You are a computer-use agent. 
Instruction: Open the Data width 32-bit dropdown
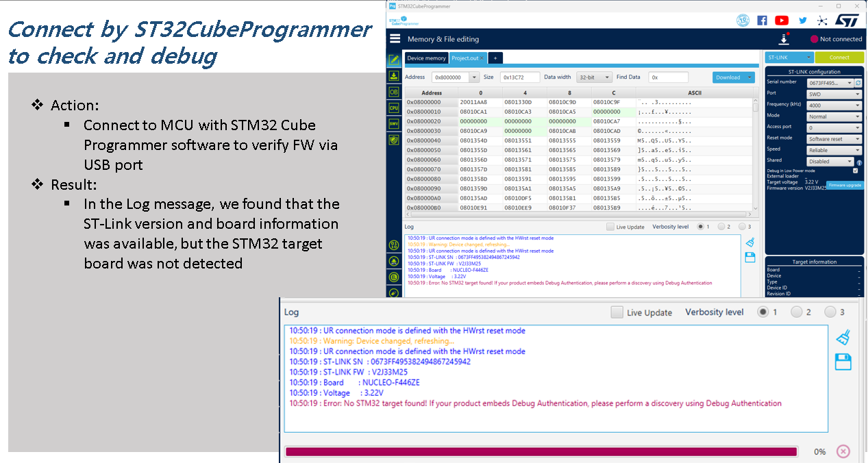coord(594,77)
